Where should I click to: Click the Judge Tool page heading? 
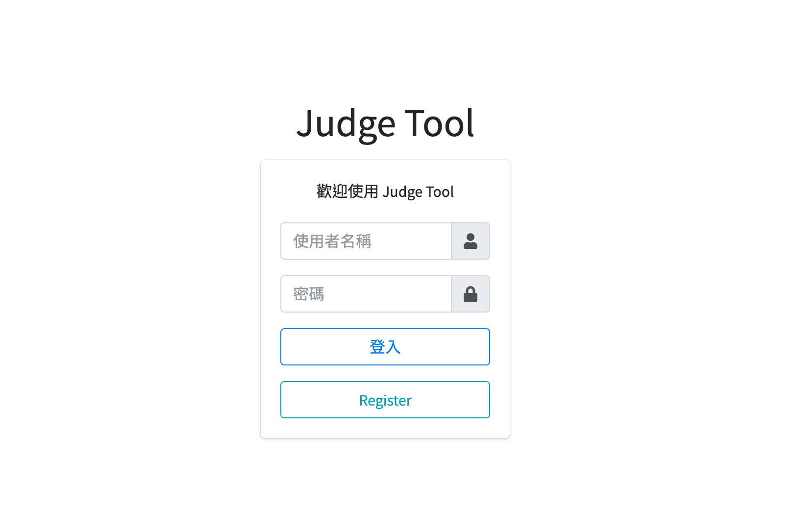pyautogui.click(x=385, y=123)
